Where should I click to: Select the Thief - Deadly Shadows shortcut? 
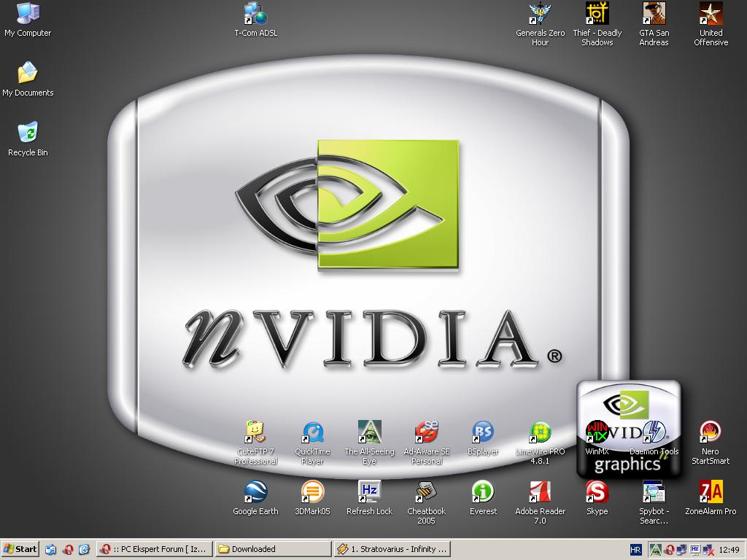[x=597, y=24]
